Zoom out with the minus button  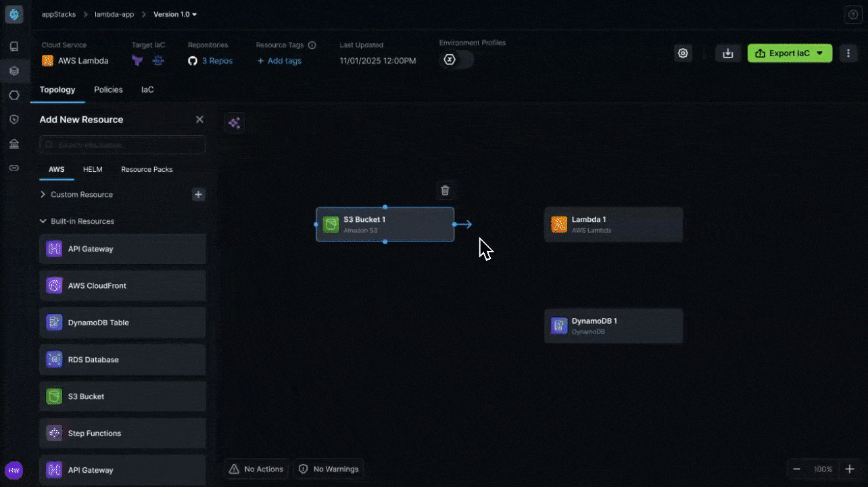(x=797, y=469)
